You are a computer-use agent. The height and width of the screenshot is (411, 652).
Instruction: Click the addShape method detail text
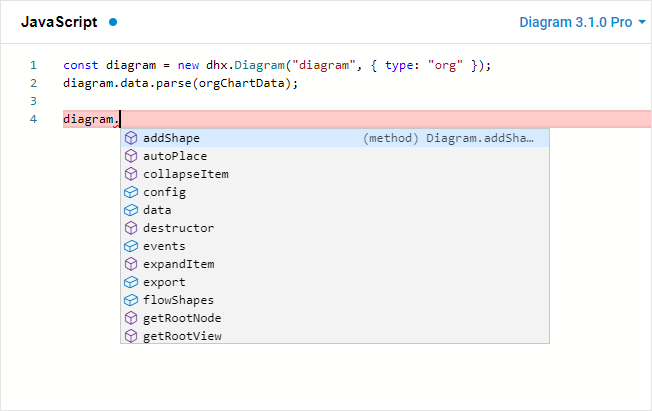coord(448,138)
